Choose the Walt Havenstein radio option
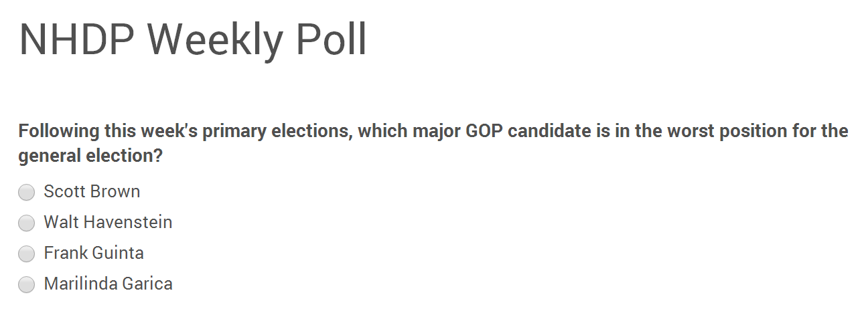This screenshot has height=317, width=868. click(x=27, y=223)
